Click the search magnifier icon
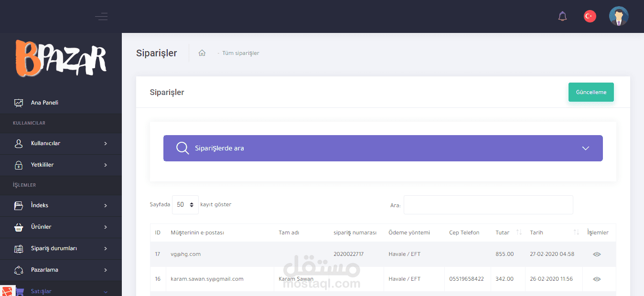 182,148
